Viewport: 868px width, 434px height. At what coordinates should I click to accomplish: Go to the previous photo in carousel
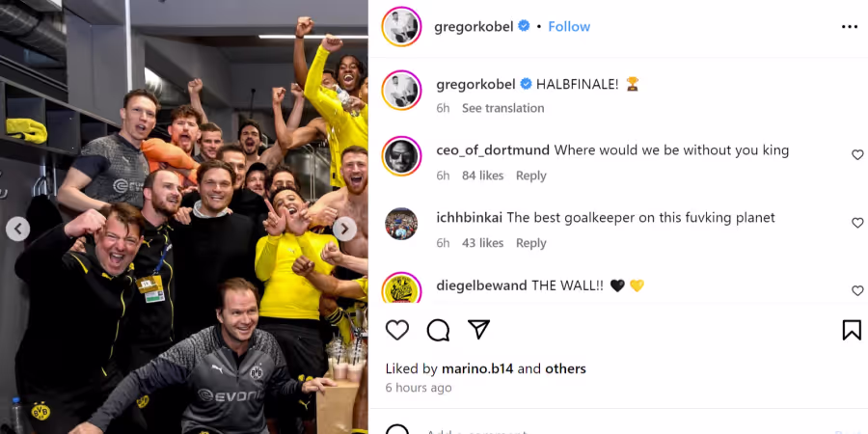pos(17,229)
